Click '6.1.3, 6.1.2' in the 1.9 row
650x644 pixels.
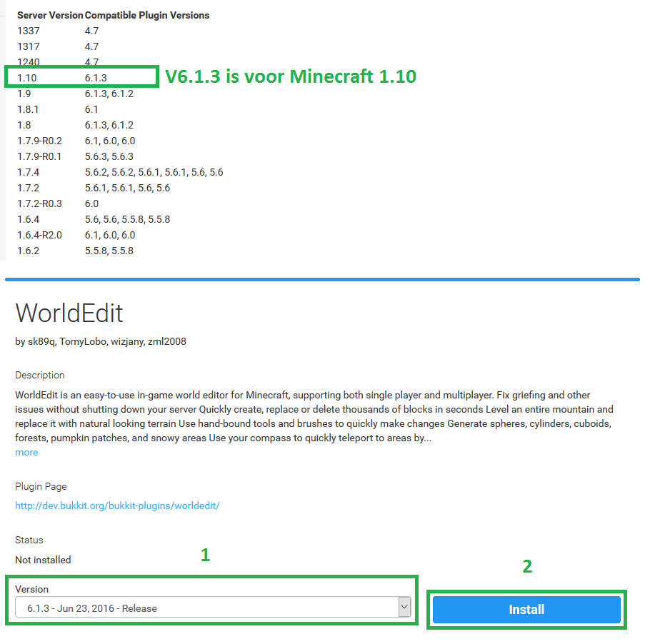109,94
